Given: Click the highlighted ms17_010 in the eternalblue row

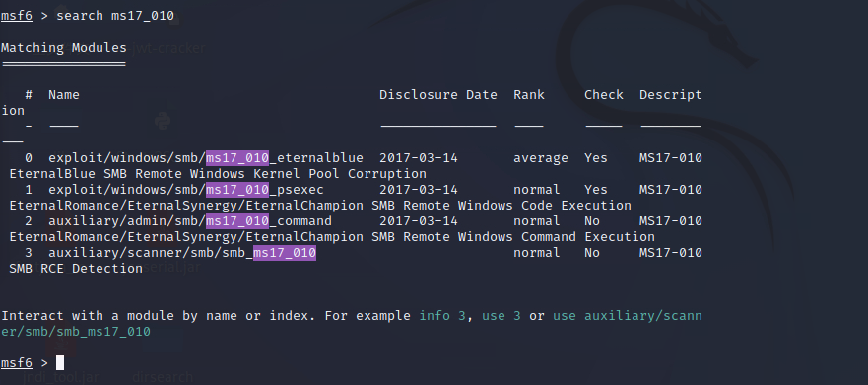Looking at the screenshot, I should (237, 158).
